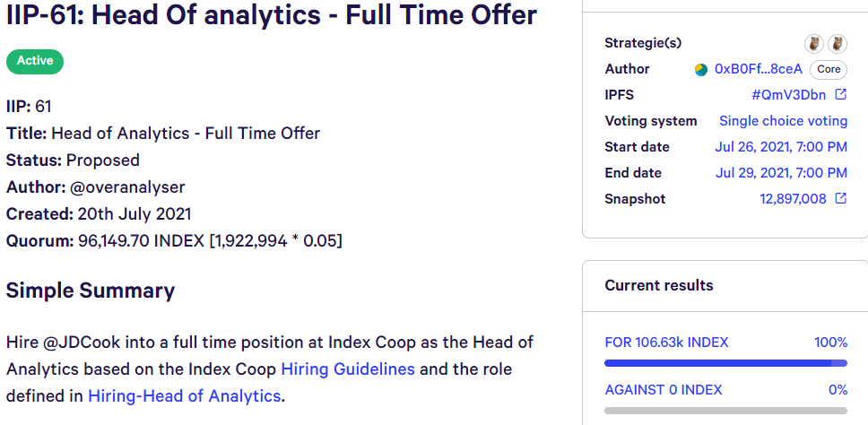Open the Snapshot block external link icon
868x425 pixels.
pos(841,198)
